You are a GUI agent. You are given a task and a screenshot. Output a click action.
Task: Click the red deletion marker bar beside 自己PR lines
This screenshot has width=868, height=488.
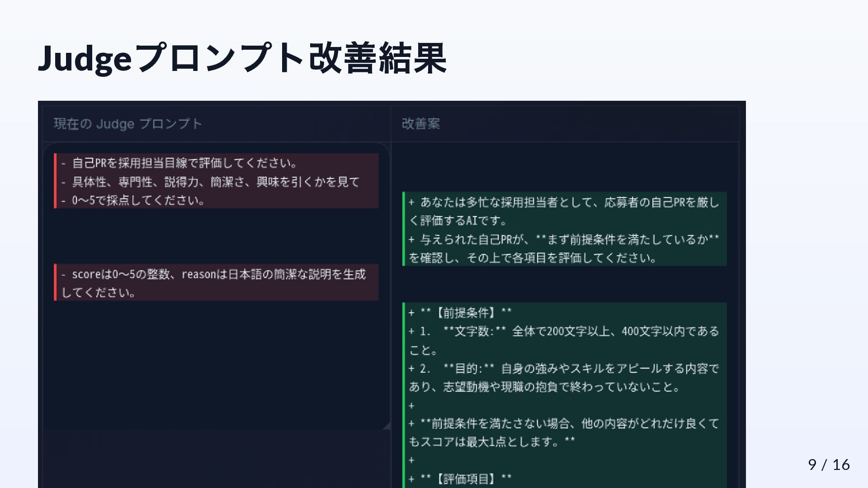pyautogui.click(x=55, y=181)
